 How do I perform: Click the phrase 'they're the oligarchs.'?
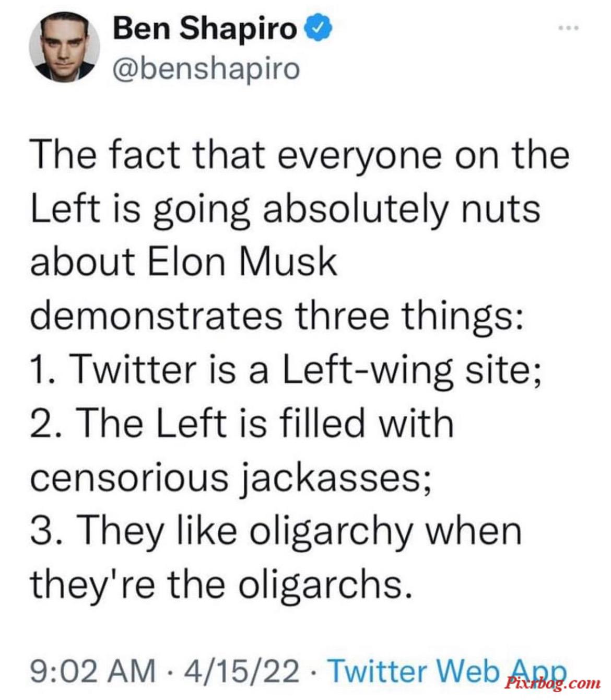pyautogui.click(x=217, y=585)
